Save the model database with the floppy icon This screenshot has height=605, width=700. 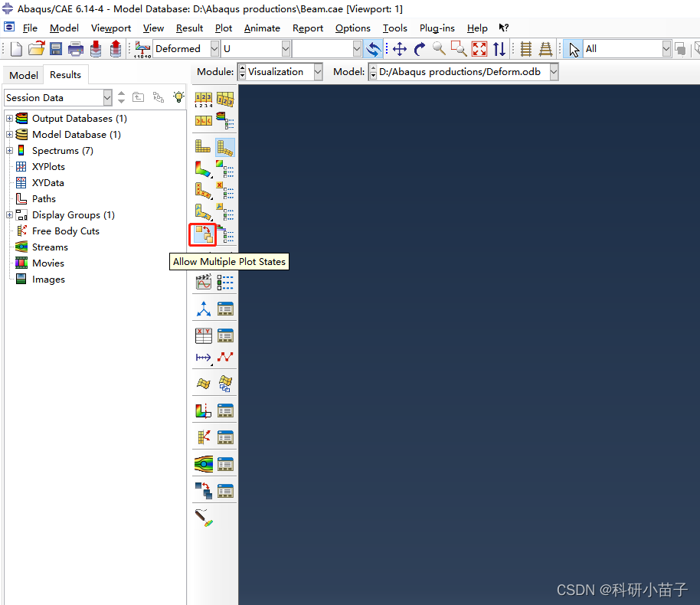(x=56, y=49)
